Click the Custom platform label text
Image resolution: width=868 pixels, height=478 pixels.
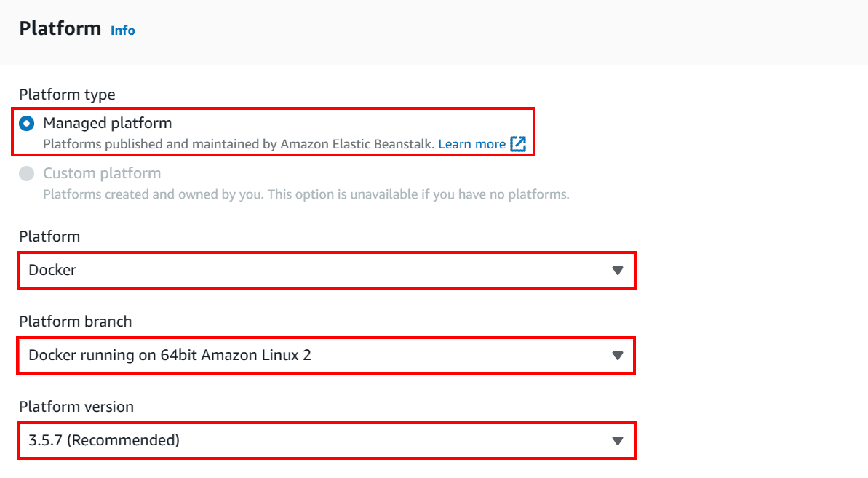102,173
